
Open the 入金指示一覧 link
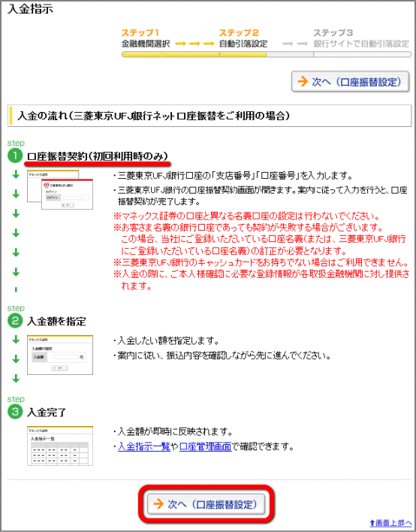143,446
